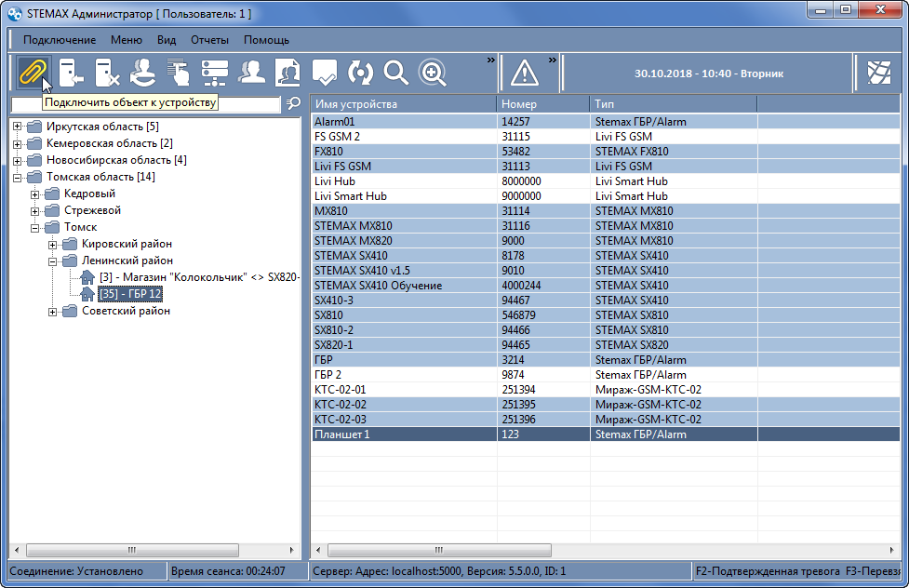Select the КТС-02-02 device row
Viewport: 909px width, 588px height.
[606, 404]
